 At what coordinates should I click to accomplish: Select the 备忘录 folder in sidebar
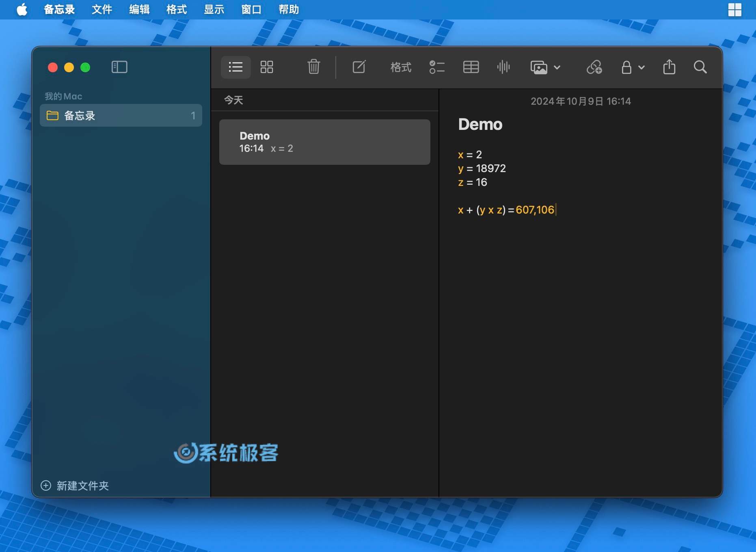(x=121, y=116)
